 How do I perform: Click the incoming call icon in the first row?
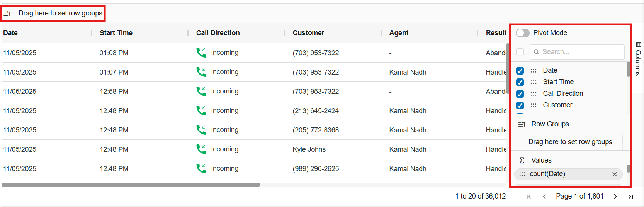coord(201,53)
